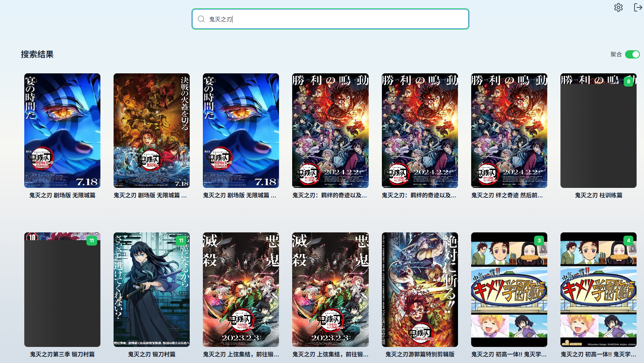Screen dimensions: 644x363
Task: Open the 决戦の火蓋を切る poster thumbnail
Action: (151, 131)
